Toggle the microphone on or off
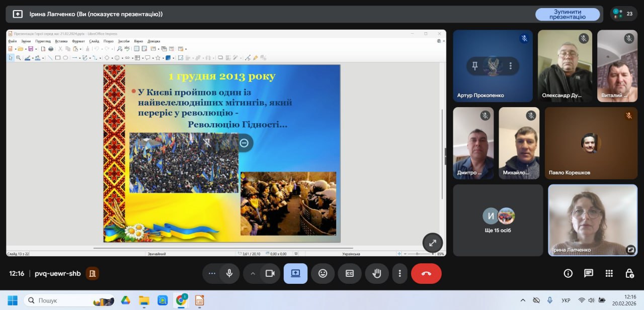 pyautogui.click(x=229, y=273)
